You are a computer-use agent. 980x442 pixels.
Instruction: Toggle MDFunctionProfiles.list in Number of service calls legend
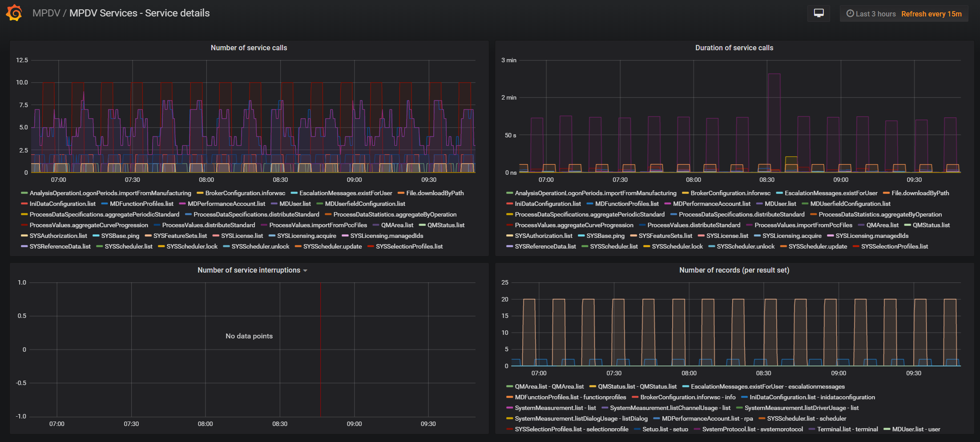[141, 204]
